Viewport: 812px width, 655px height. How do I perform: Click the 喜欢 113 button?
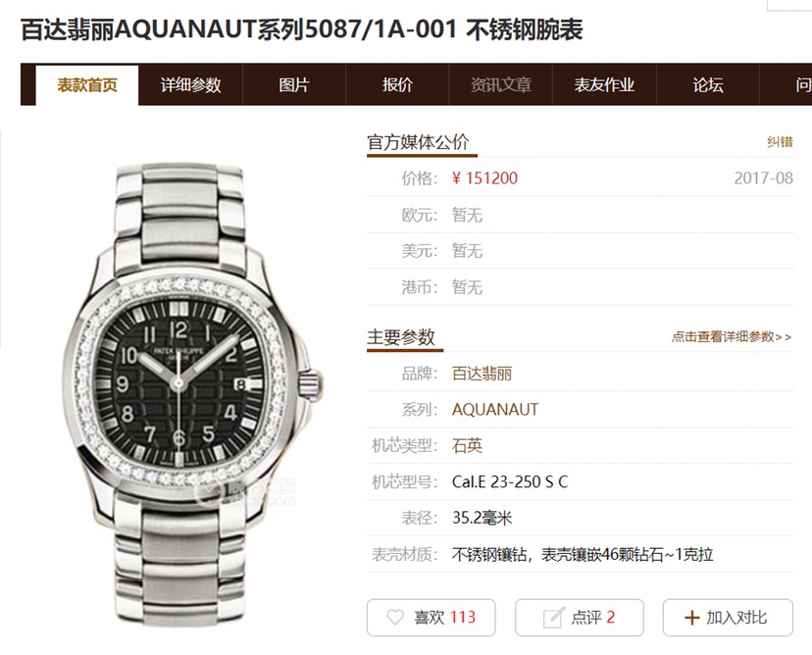click(431, 617)
